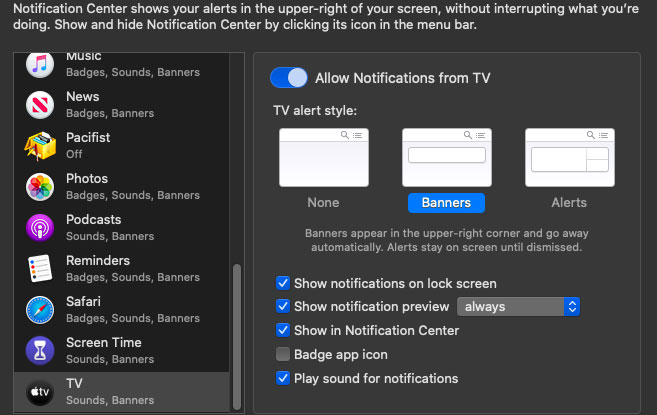This screenshot has height=415, width=657.
Task: Choose the Alerts style thumbnail
Action: (570, 158)
